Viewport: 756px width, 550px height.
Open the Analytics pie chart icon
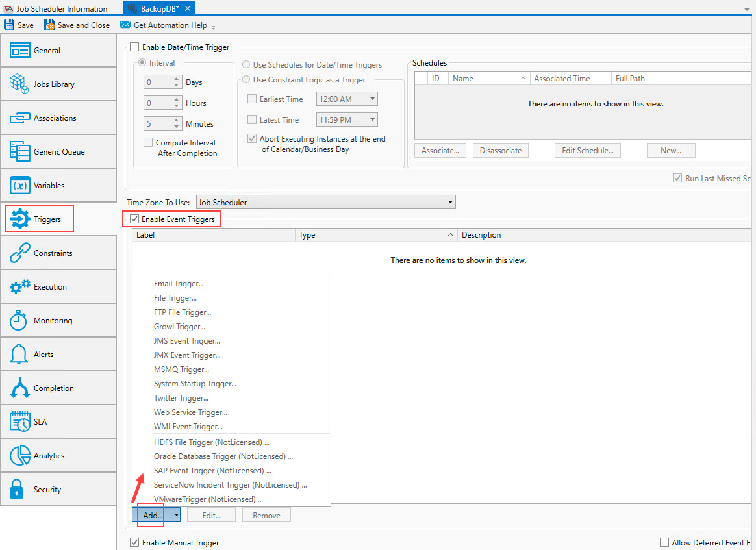(x=20, y=455)
